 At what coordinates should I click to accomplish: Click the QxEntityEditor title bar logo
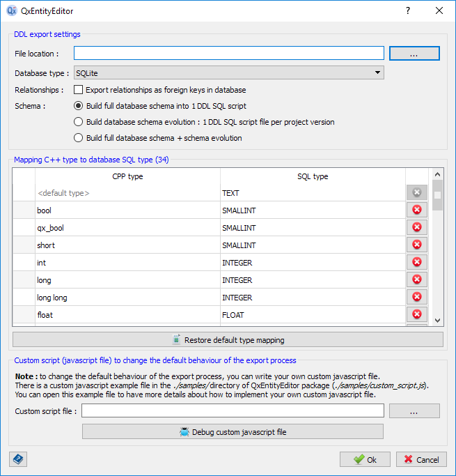tap(12, 11)
